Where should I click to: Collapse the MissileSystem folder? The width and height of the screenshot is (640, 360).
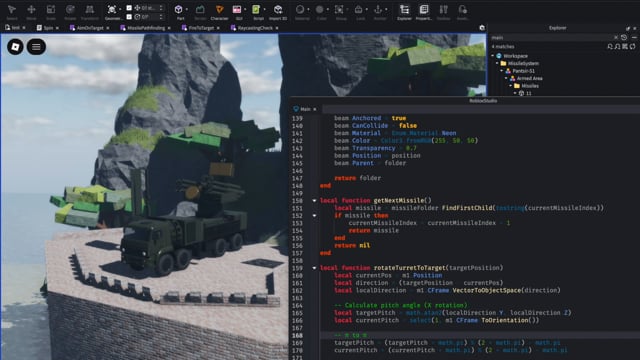[497, 63]
